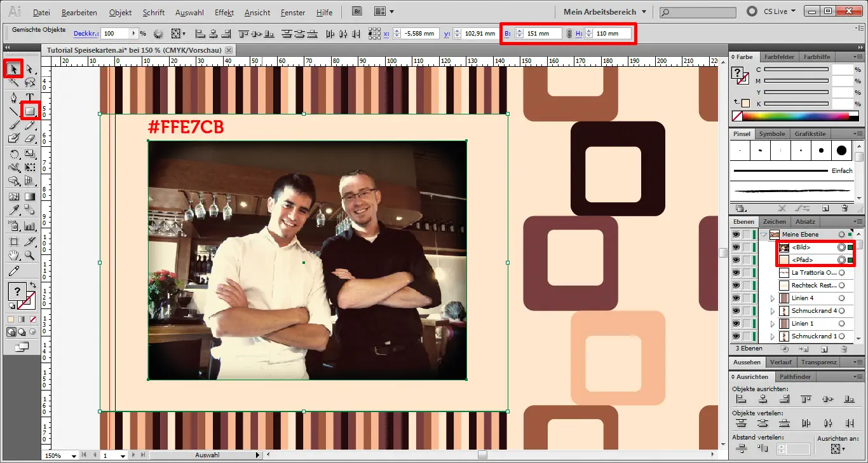Select the Type (T) tool
Image resolution: width=868 pixels, height=463 pixels.
click(29, 97)
